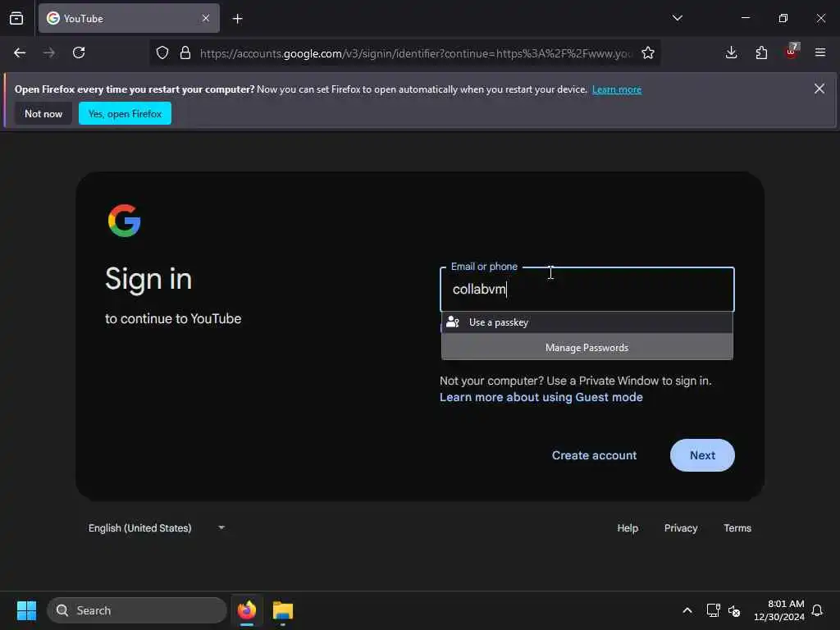Select the YouTube browser tab
Viewport: 840px width, 630px height.
(129, 18)
